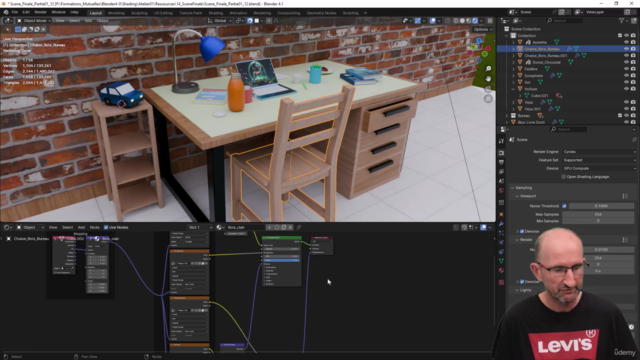Viewport: 640px width, 360px height.
Task: Open the Render menu
Action: (x=40, y=12)
